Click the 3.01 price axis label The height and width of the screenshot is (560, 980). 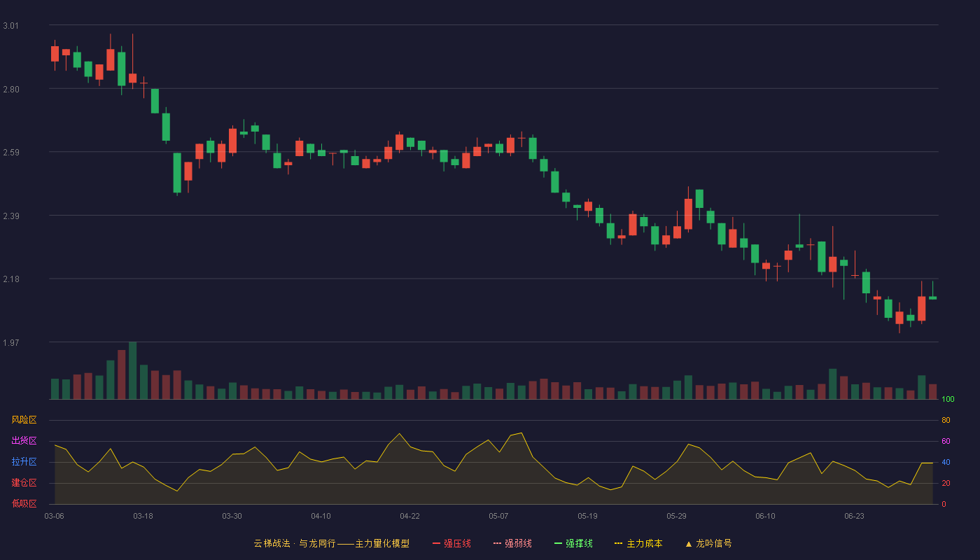click(x=11, y=26)
